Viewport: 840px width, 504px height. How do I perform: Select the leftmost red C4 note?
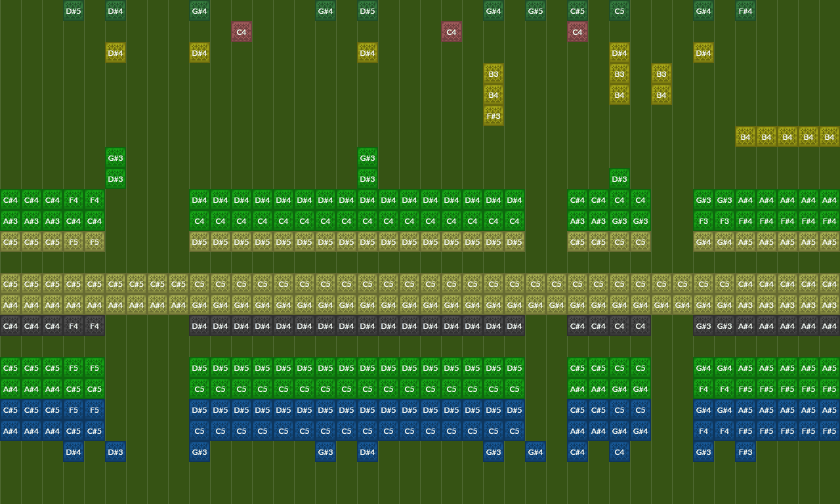click(241, 32)
